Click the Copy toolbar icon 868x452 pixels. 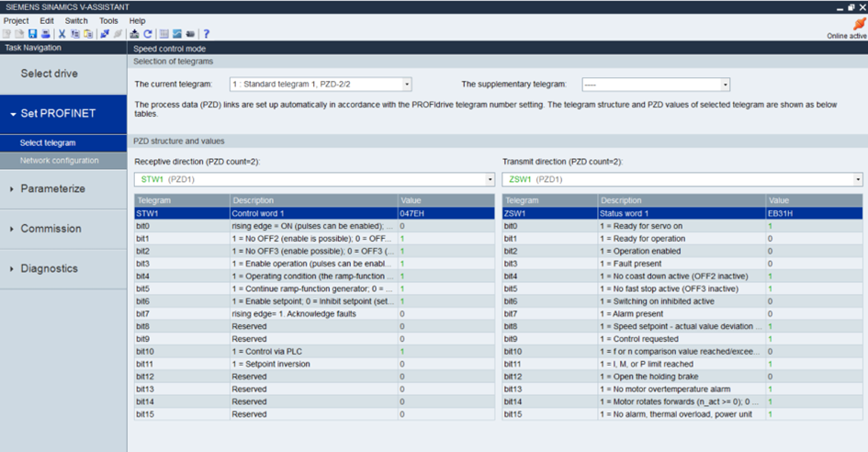[x=75, y=34]
